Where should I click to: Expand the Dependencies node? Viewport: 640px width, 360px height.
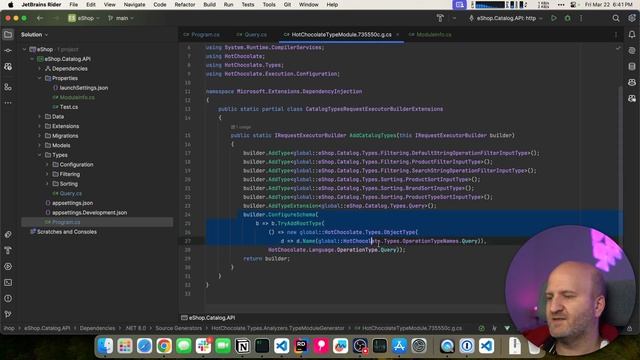(40, 69)
